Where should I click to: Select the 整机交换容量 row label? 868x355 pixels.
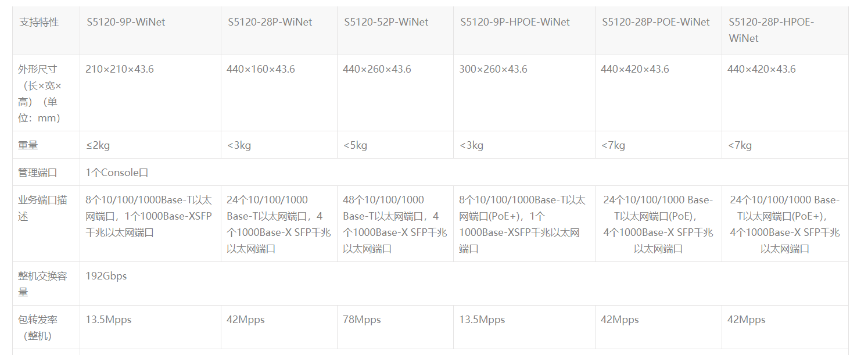pos(42,284)
